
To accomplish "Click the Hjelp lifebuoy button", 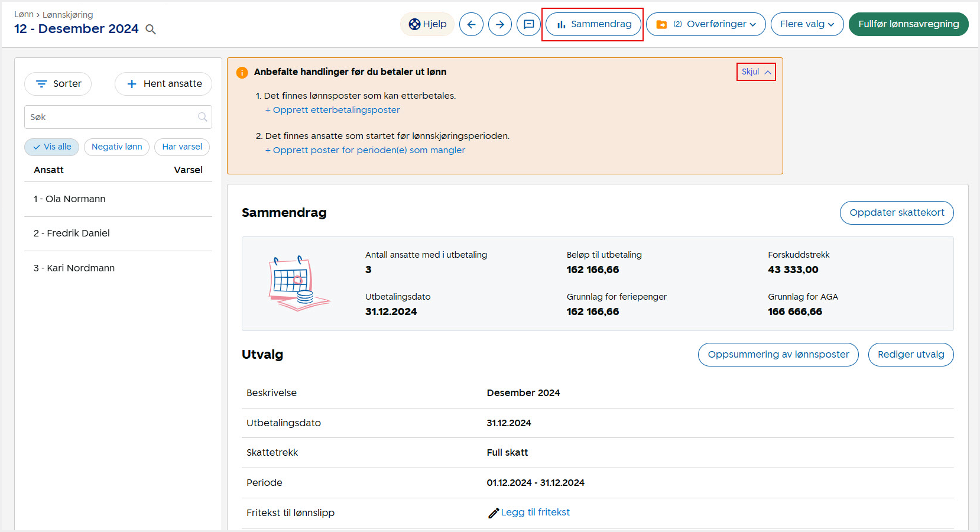I will tap(427, 24).
